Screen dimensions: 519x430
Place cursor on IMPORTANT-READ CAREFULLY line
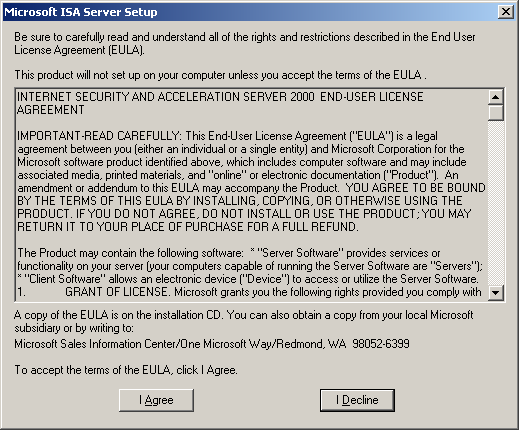tap(227, 136)
